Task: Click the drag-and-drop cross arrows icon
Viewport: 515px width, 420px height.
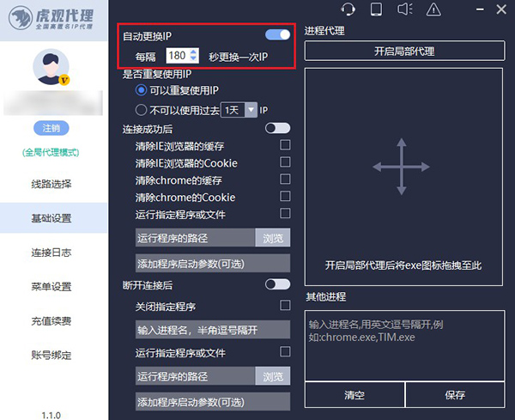Action: (401, 167)
